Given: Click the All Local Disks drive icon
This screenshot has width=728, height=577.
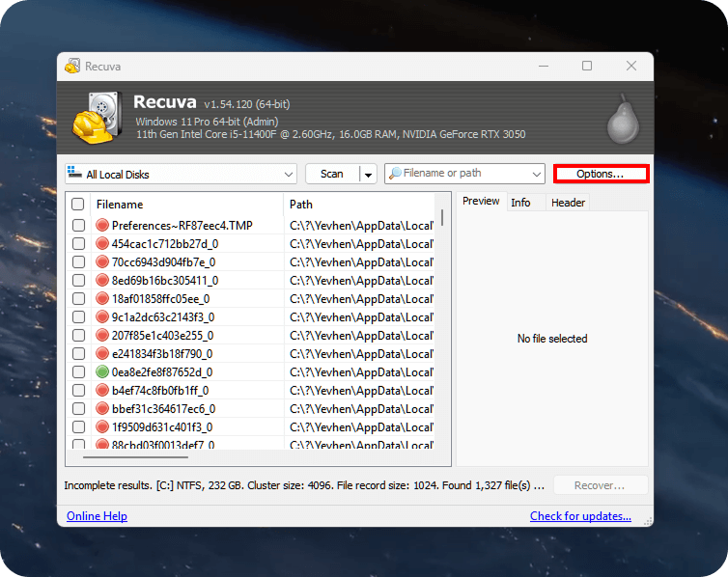Looking at the screenshot, I should point(74,172).
